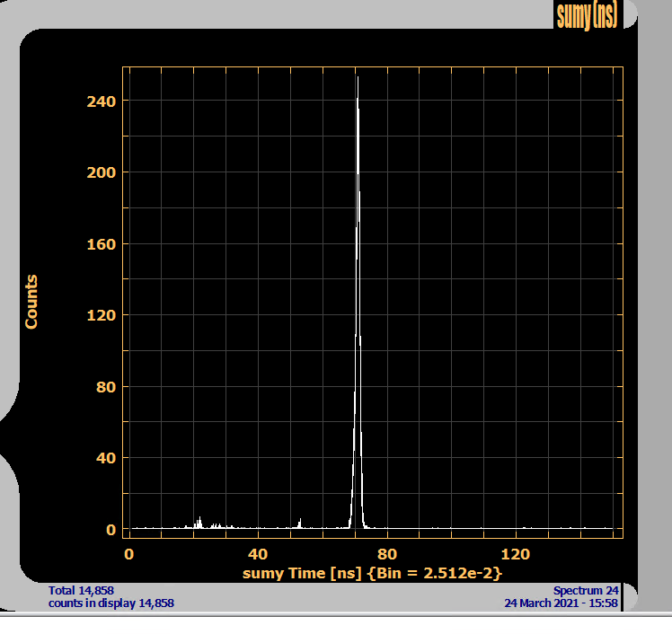Select the 'sumy (ns)' spectrum tab

pos(588,15)
